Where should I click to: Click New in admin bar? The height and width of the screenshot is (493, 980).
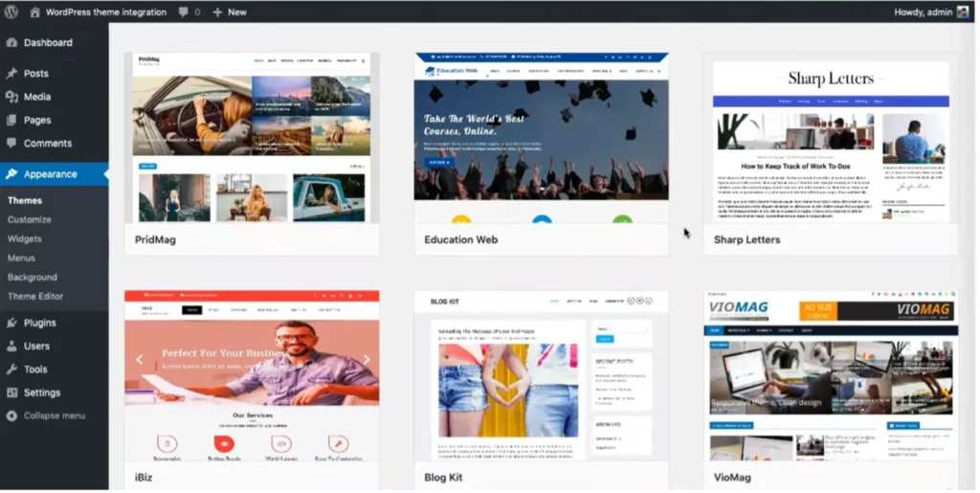(237, 11)
